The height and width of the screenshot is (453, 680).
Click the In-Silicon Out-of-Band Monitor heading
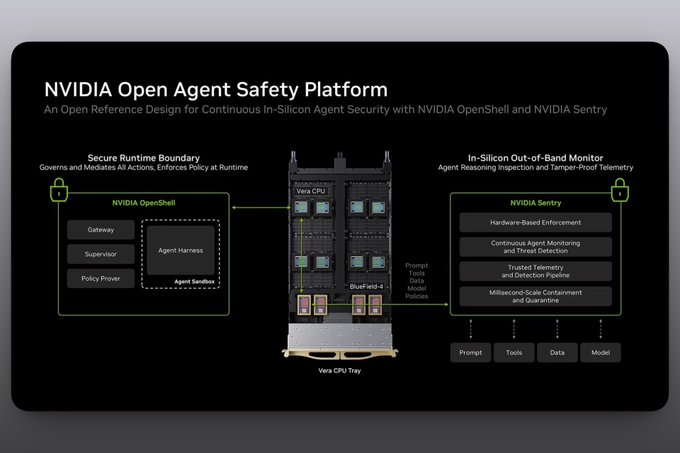pos(536,158)
